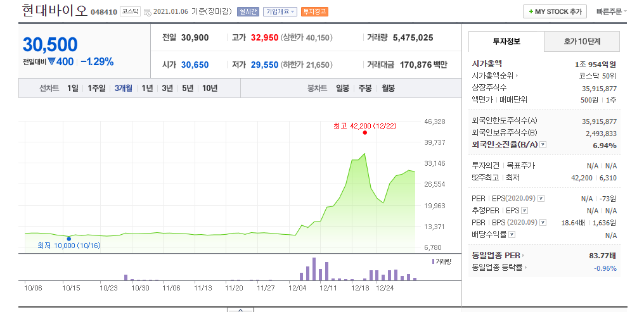Click the 시가총액 1조 954억원 value
The width and height of the screenshot is (644, 312).
596,64
